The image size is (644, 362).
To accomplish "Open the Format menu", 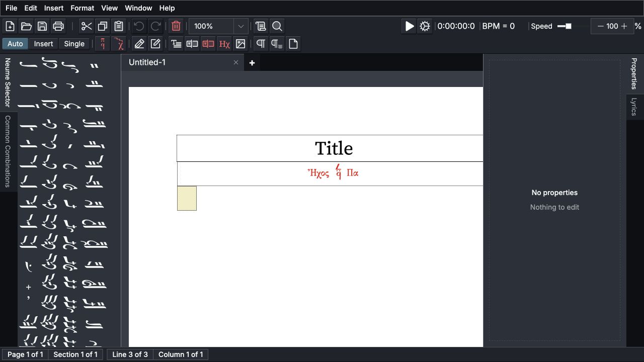I will pos(82,8).
